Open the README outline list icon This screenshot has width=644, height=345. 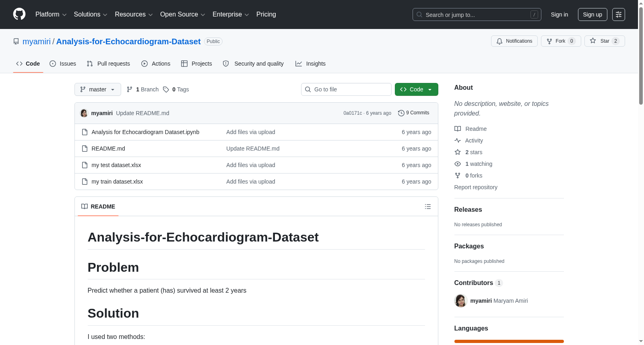[428, 207]
